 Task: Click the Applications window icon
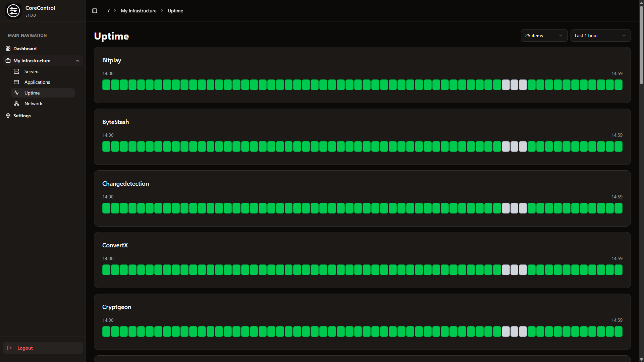click(17, 82)
